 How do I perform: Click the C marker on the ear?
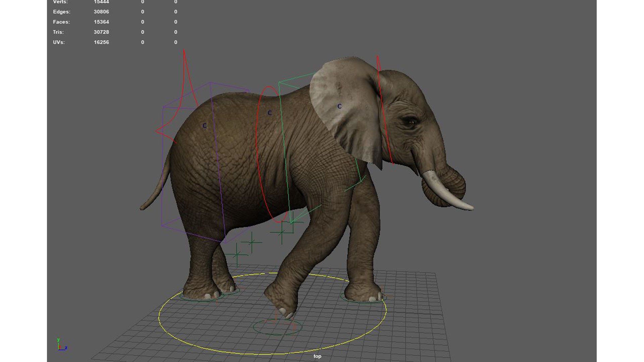[339, 106]
